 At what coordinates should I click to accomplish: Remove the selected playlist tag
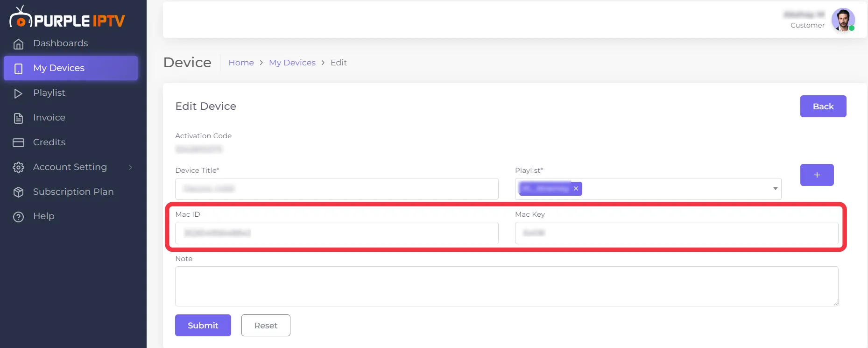[x=576, y=188]
